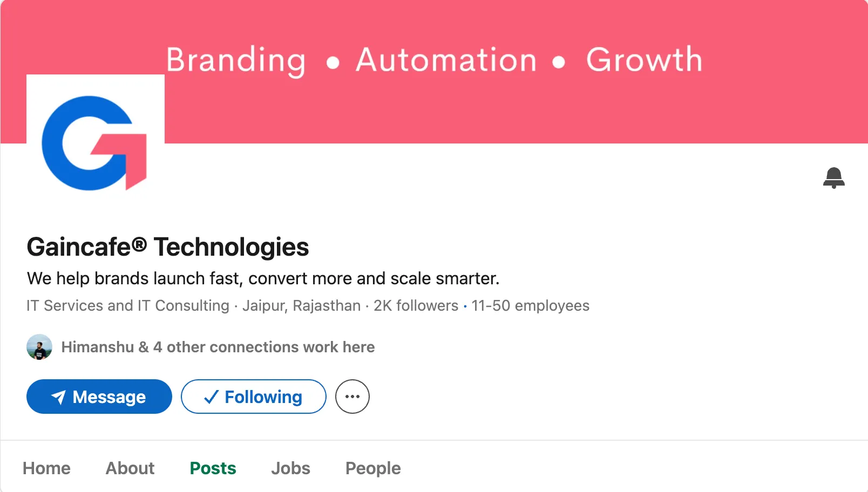Click Himanshu's profile avatar thumbnail
Image resolution: width=868 pixels, height=492 pixels.
click(x=39, y=347)
